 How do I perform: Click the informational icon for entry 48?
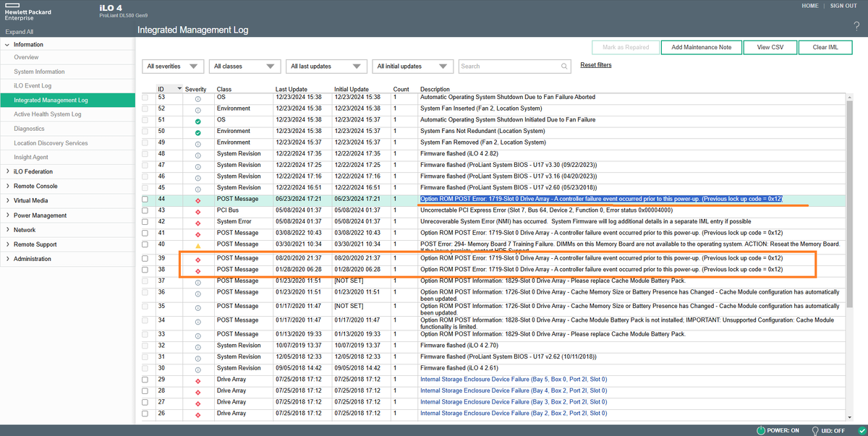click(x=197, y=154)
